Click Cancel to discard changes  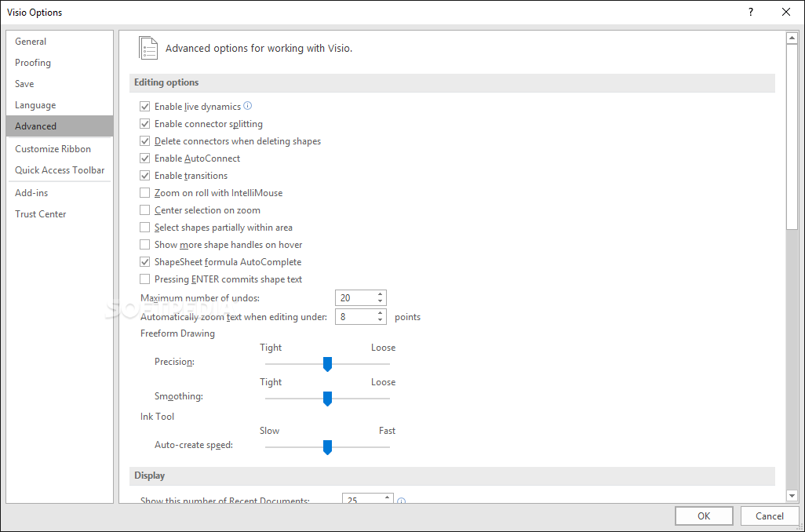pyautogui.click(x=770, y=516)
